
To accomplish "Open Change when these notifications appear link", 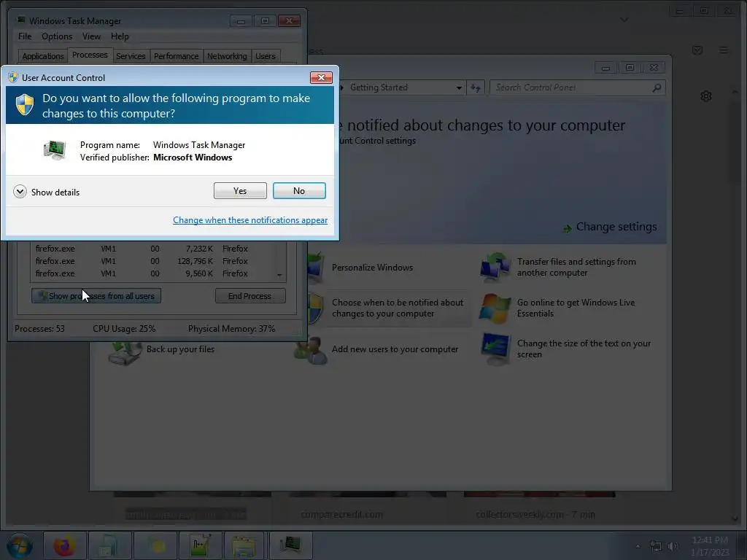I will pyautogui.click(x=250, y=220).
